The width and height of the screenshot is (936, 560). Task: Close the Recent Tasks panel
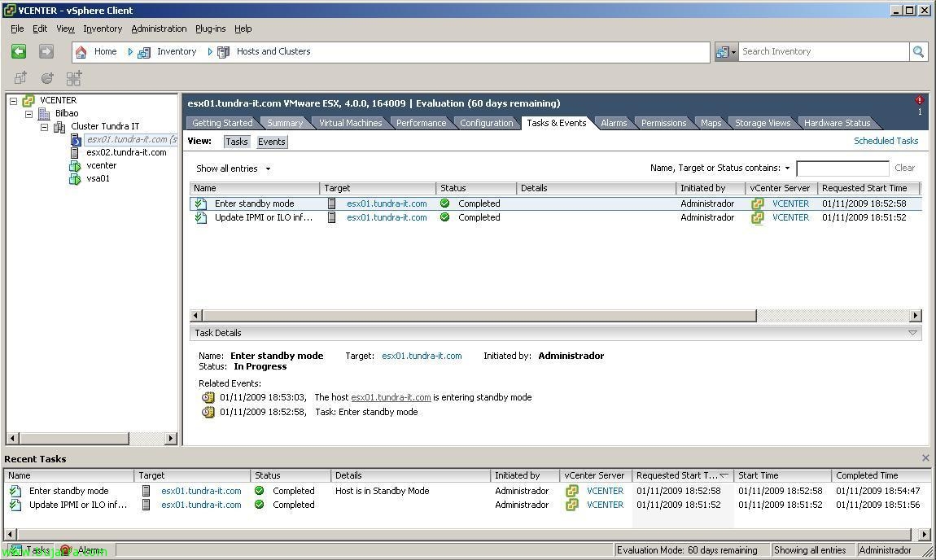[x=925, y=458]
